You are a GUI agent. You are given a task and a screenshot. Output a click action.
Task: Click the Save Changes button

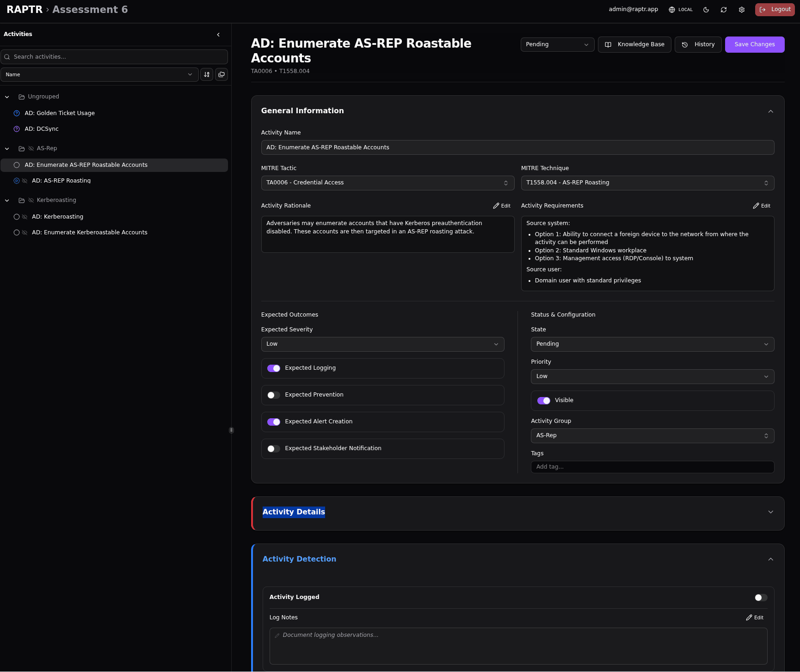click(754, 44)
